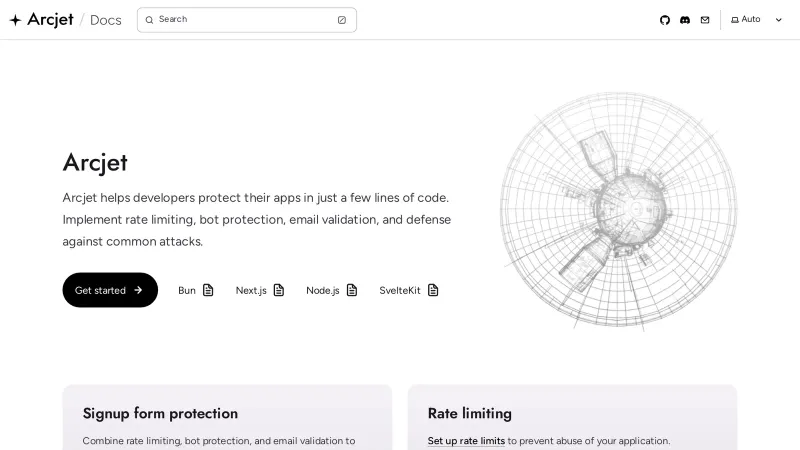Screen dimensions: 800x450
Task: Click the Docs link in header
Action: coord(105,20)
